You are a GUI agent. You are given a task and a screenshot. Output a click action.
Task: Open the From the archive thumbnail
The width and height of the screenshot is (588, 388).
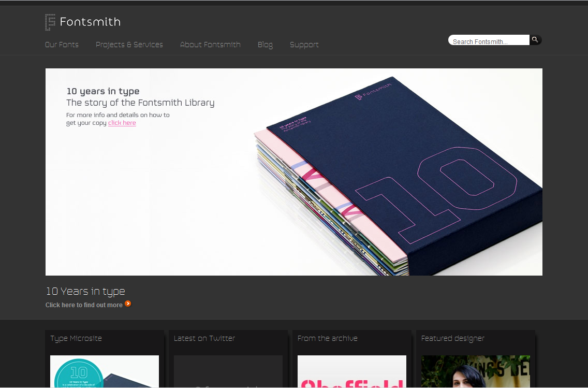click(352, 371)
